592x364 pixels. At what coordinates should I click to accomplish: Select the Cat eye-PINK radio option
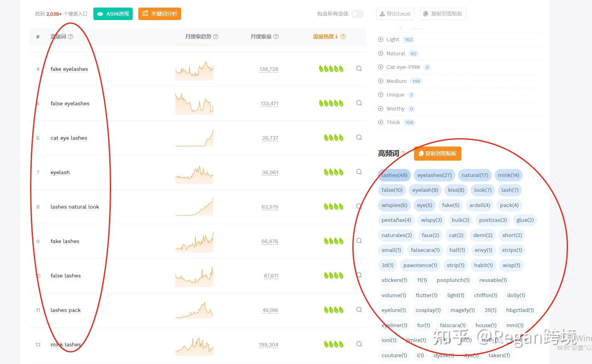[x=381, y=67]
